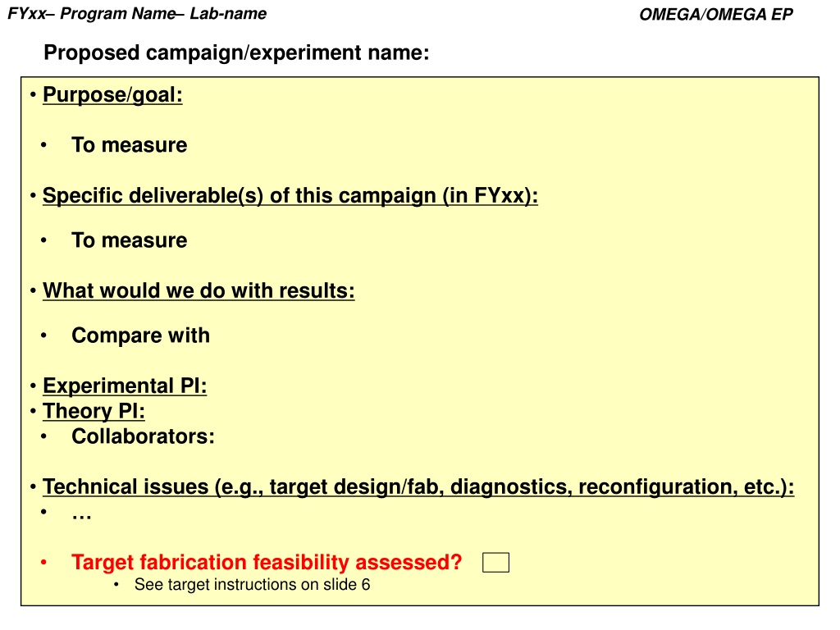840x630 pixels.
Task: Click the 'Experimental PI:' field
Action: [125, 386]
